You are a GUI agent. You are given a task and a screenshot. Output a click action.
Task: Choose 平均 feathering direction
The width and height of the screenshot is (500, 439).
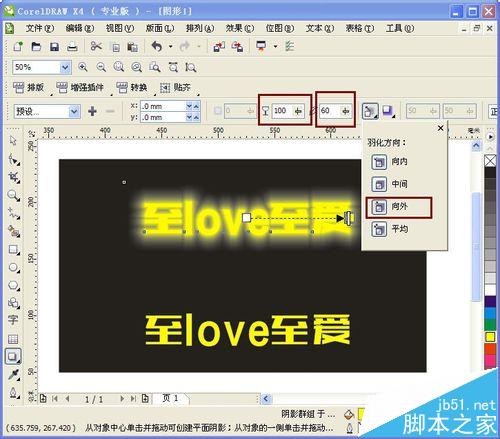pos(390,229)
